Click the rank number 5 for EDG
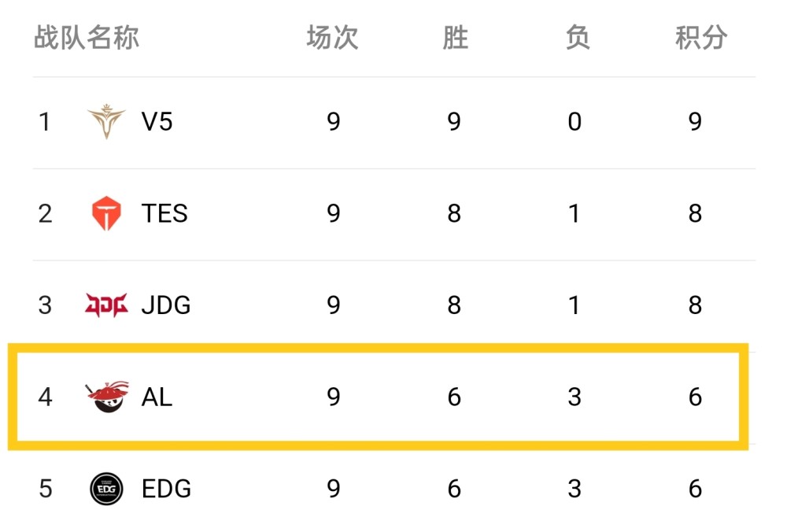 (x=46, y=489)
